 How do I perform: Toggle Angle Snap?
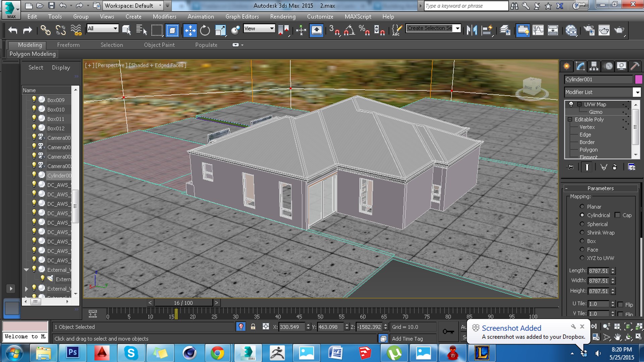(x=349, y=31)
